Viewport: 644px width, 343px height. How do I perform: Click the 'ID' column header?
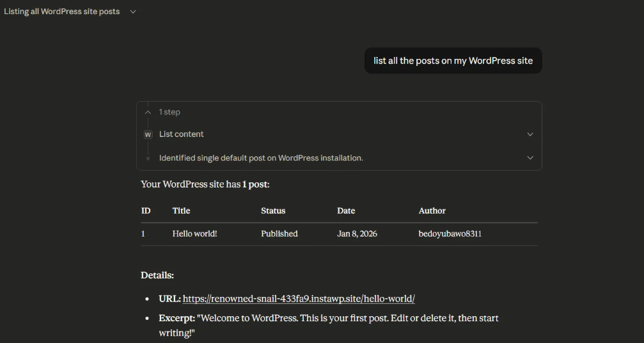click(146, 211)
